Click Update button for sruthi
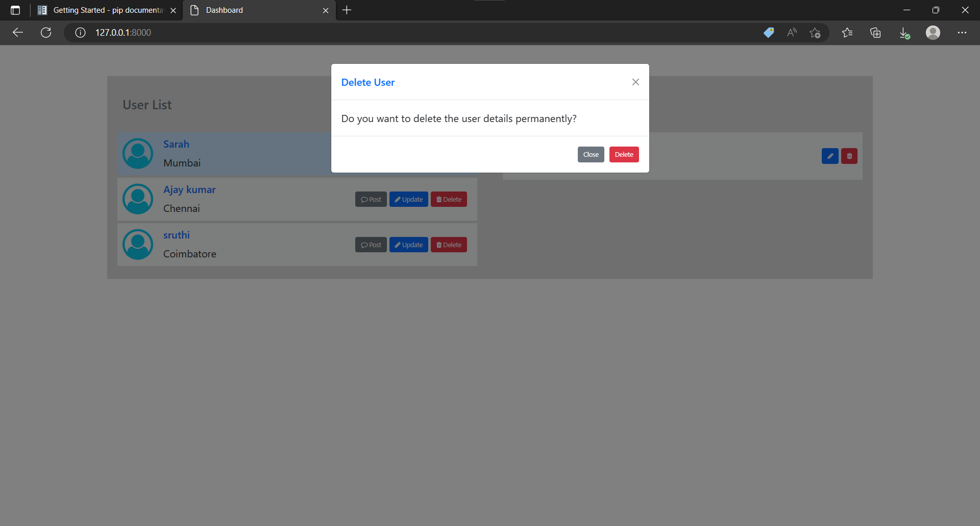This screenshot has height=526, width=980. [409, 245]
